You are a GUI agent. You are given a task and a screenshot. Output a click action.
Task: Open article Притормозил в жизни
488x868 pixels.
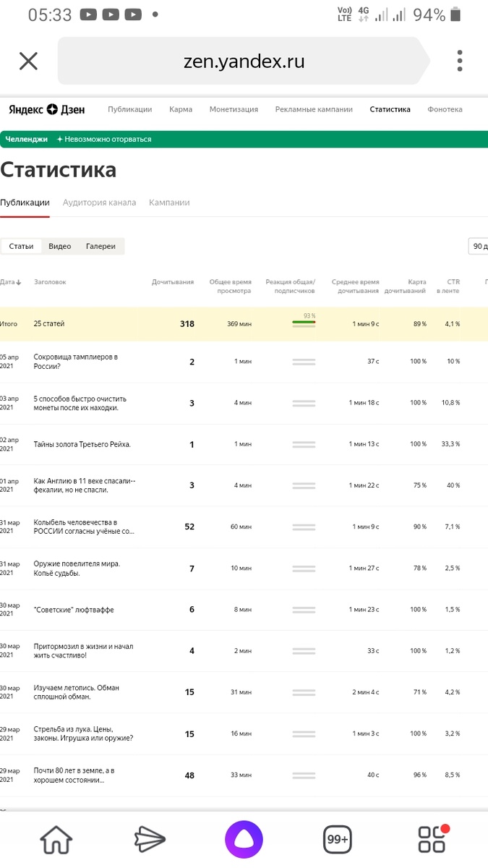pos(84,651)
